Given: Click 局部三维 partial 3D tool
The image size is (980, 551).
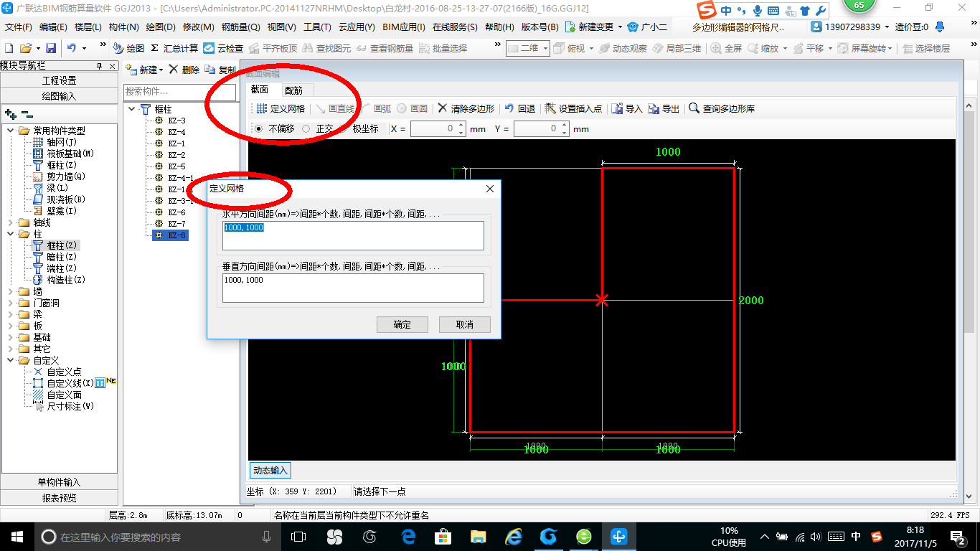Looking at the screenshot, I should [677, 48].
